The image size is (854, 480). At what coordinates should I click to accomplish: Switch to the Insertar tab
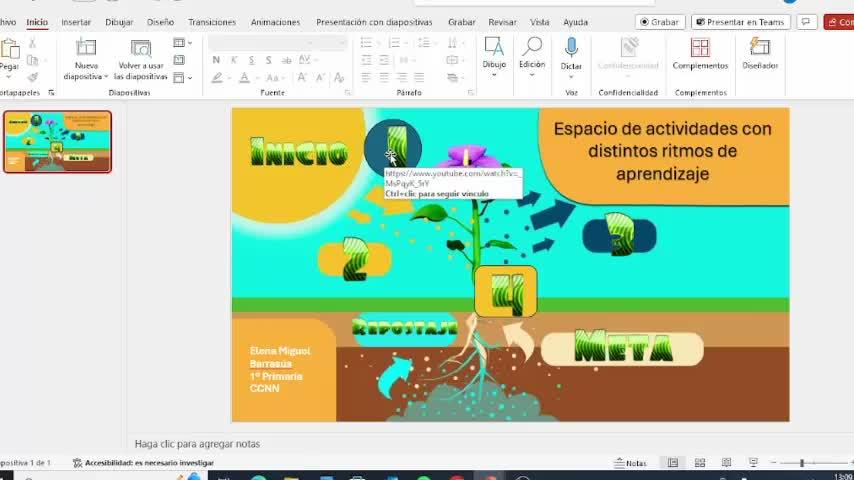pyautogui.click(x=76, y=22)
